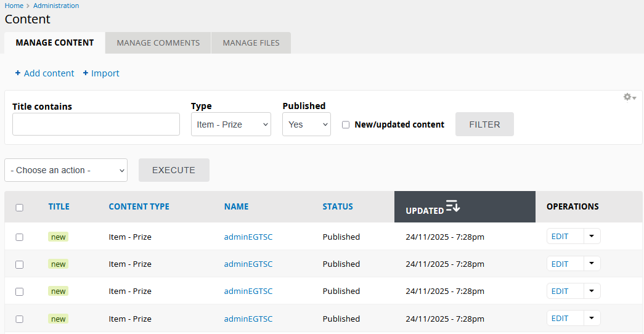Open the gear settings icon in filter panel
Viewport: 644px width, 334px height.
point(629,97)
